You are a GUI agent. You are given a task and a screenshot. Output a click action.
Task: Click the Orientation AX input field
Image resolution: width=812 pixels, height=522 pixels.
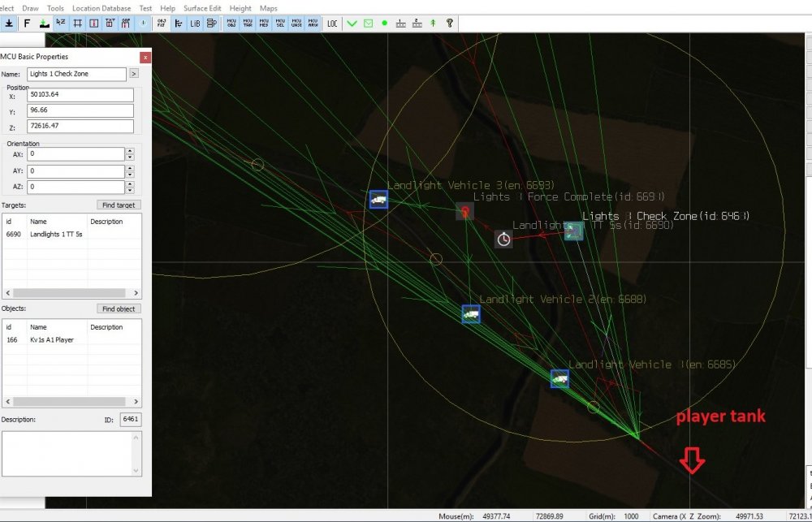[76, 154]
